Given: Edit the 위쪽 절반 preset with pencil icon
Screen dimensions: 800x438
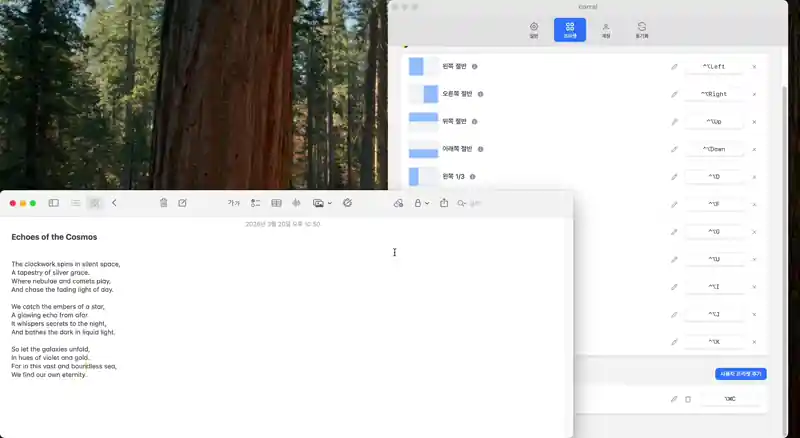Looking at the screenshot, I should pos(674,122).
